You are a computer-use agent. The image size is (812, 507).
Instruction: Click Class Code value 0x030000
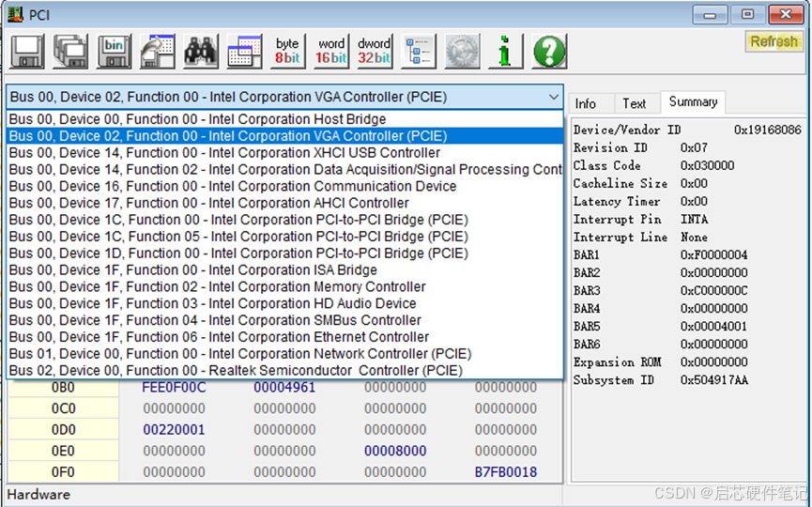(707, 166)
